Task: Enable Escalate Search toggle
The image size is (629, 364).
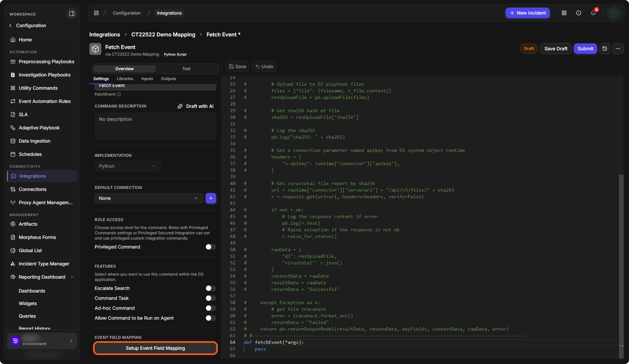Action: [x=211, y=288]
